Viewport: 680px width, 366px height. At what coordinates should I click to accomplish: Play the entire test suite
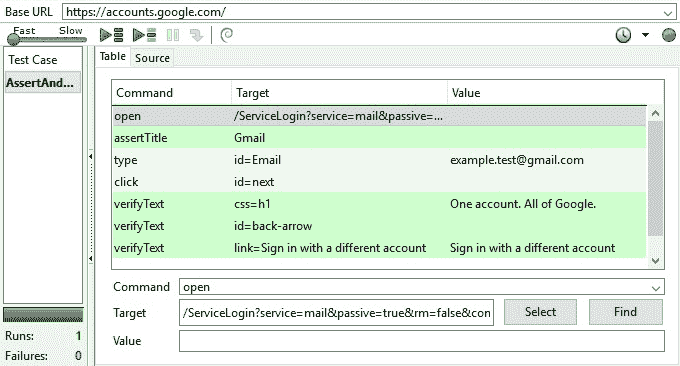coord(112,35)
